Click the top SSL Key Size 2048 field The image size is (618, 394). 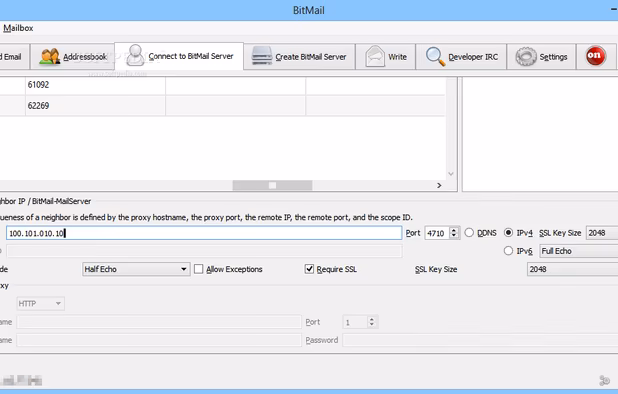click(x=602, y=233)
